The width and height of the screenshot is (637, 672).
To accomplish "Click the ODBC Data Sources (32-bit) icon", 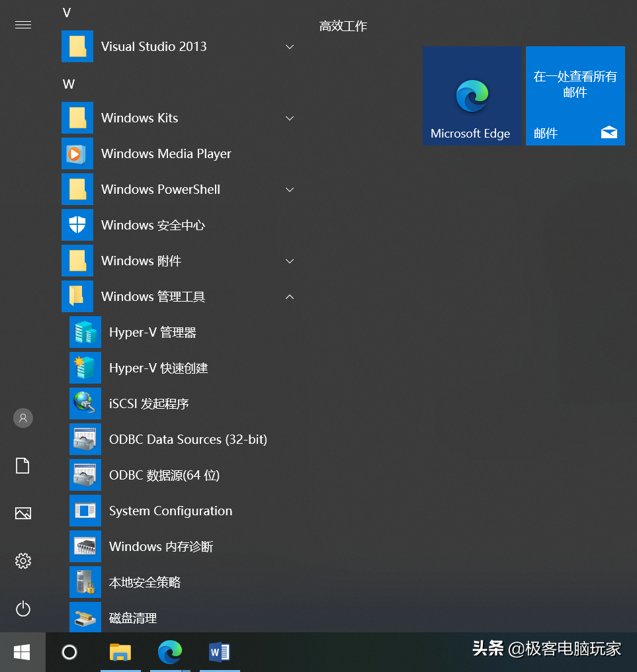I will 85,439.
